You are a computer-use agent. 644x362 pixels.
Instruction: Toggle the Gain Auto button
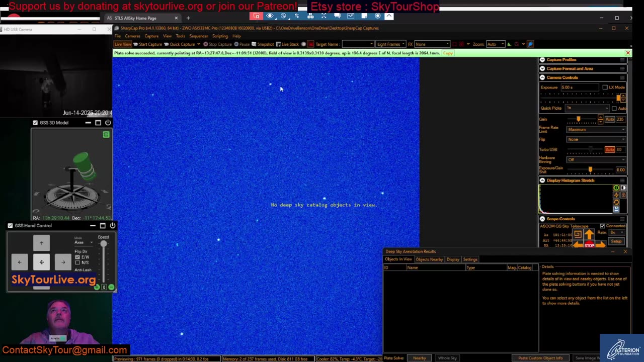tap(610, 119)
